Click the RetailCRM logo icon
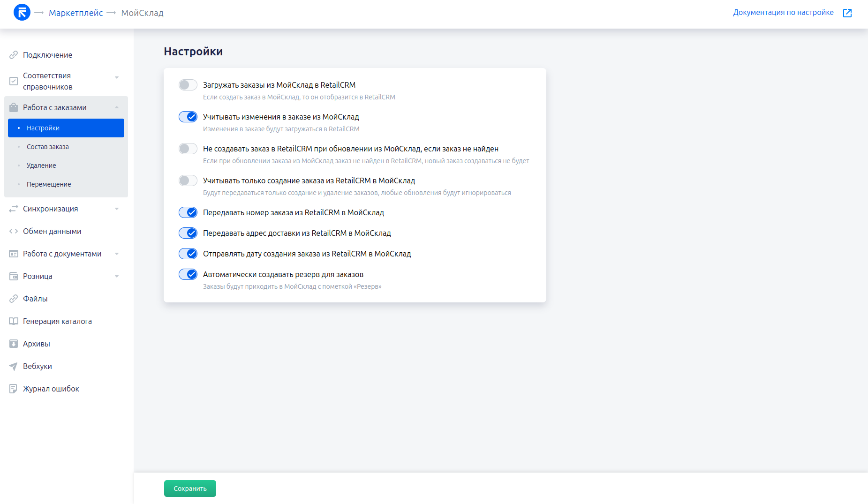This screenshot has height=504, width=868. point(22,13)
